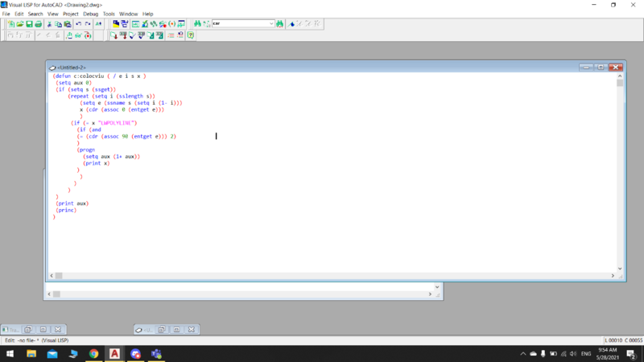Screen dimensions: 644x362
Task: Click the ENG language indicator
Action: coord(586,354)
